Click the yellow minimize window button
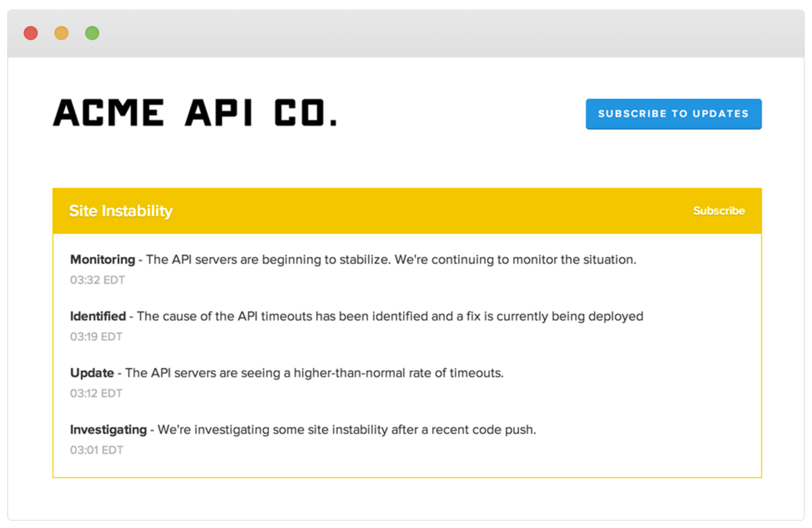 [x=61, y=33]
